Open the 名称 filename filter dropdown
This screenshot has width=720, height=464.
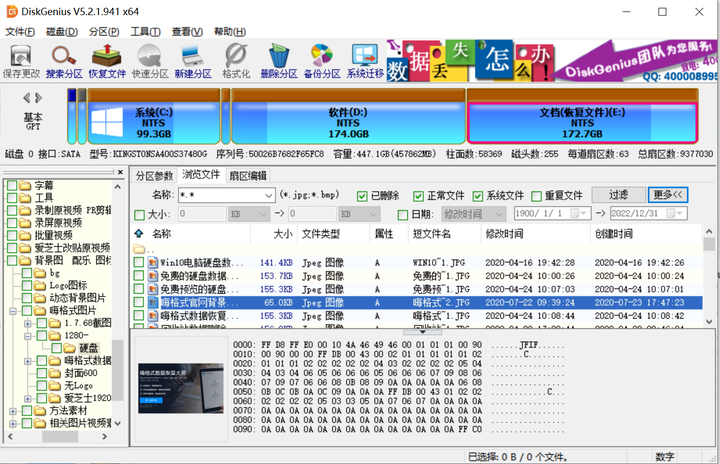click(269, 196)
